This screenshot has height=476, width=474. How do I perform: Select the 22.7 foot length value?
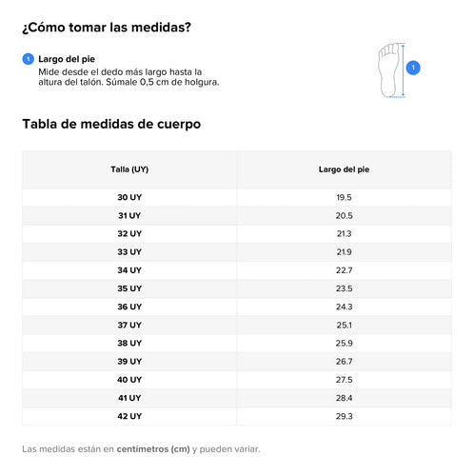tap(344, 270)
